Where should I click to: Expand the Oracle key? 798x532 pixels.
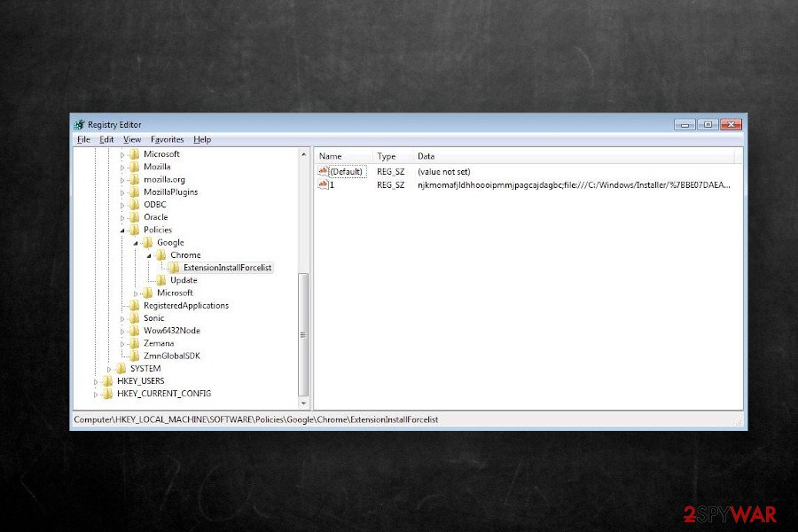[122, 218]
